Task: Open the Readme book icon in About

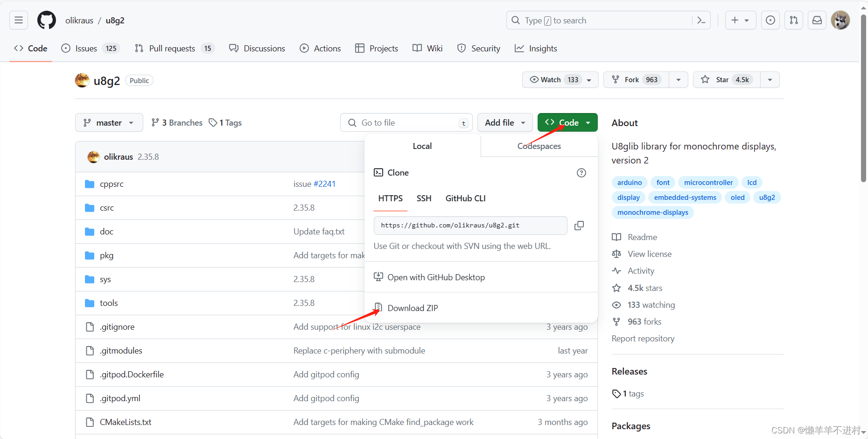Action: coord(616,237)
